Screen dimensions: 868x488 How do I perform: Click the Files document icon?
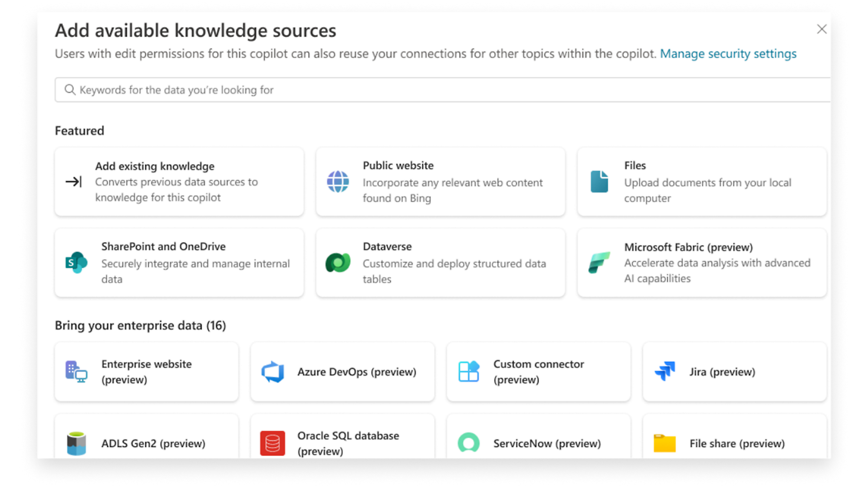click(599, 181)
